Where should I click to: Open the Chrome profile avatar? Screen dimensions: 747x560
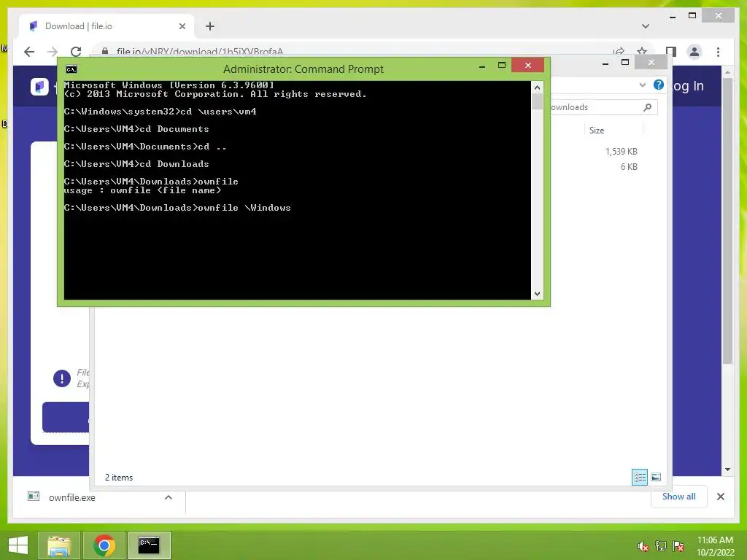[694, 52]
